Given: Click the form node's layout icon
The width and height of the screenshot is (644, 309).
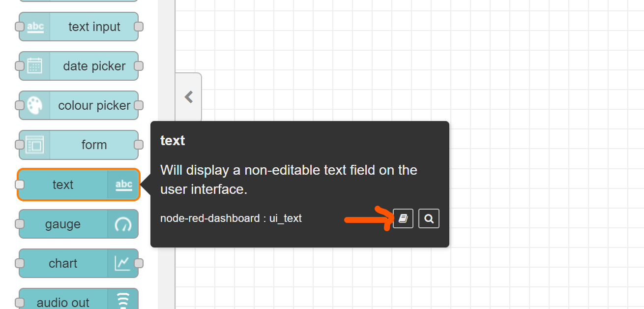Looking at the screenshot, I should coord(35,145).
